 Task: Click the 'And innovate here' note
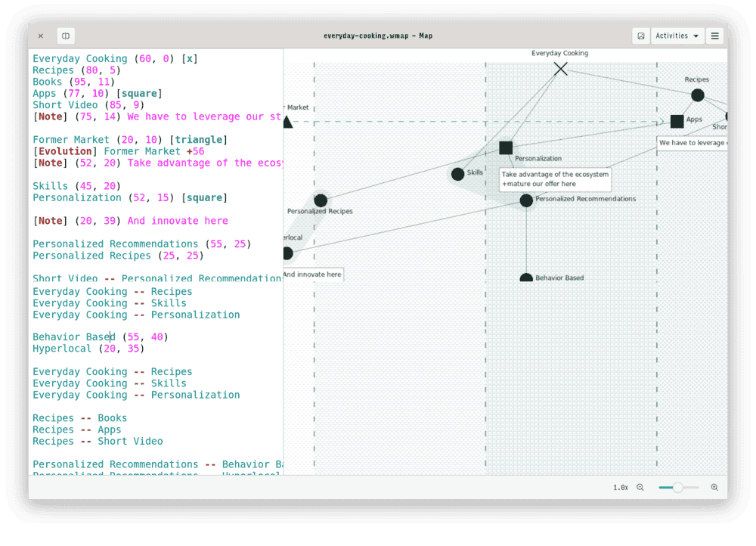(x=313, y=275)
